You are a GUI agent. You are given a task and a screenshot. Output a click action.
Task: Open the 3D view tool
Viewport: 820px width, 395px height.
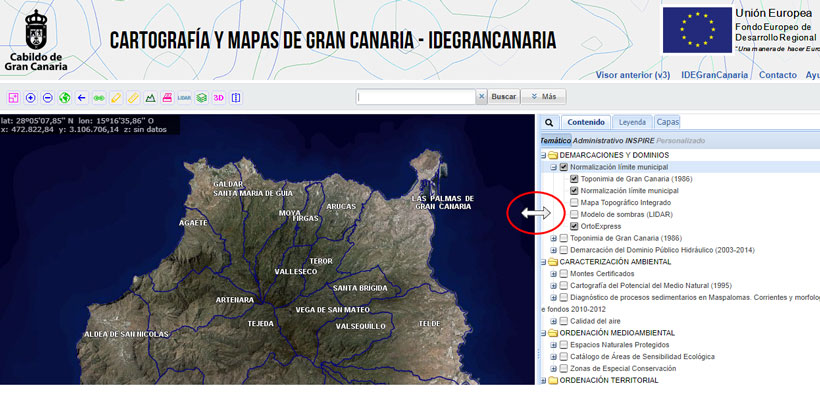tap(219, 97)
